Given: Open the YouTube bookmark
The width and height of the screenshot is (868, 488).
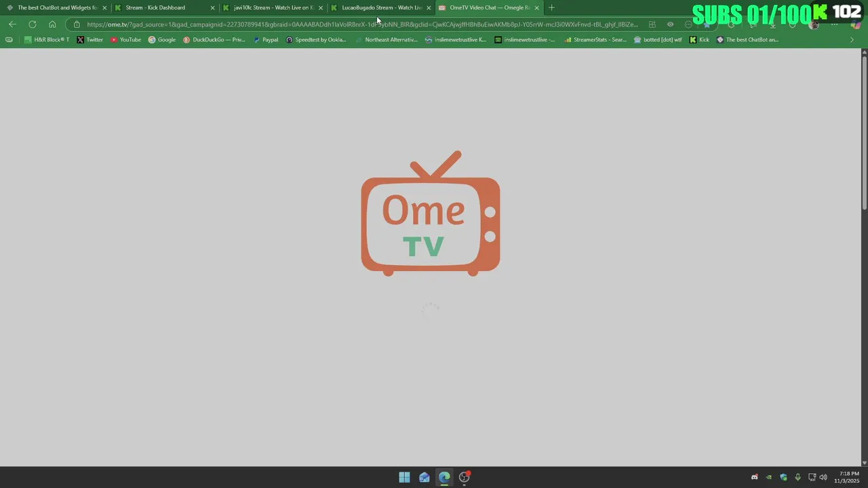Looking at the screenshot, I should pyautogui.click(x=125, y=39).
